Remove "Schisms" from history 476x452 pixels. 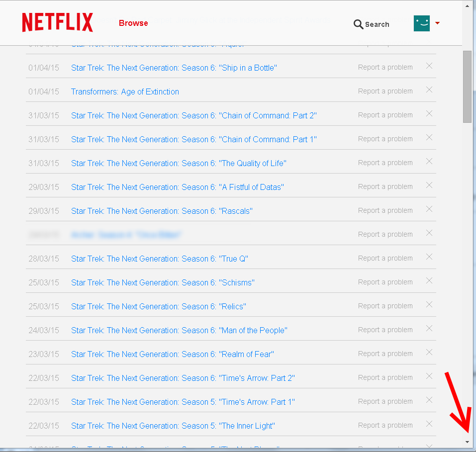tap(429, 281)
